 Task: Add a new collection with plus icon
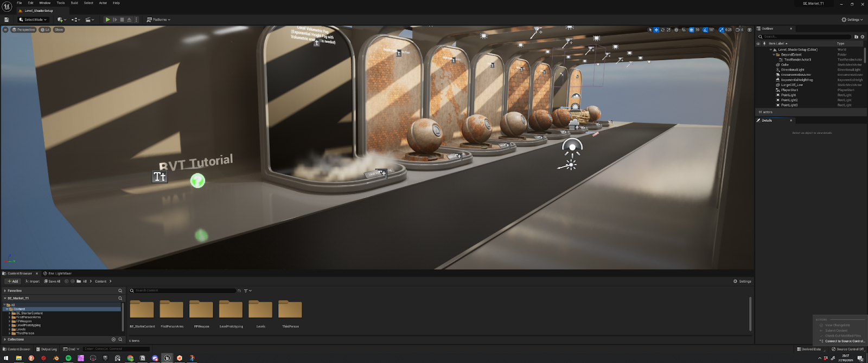113,340
